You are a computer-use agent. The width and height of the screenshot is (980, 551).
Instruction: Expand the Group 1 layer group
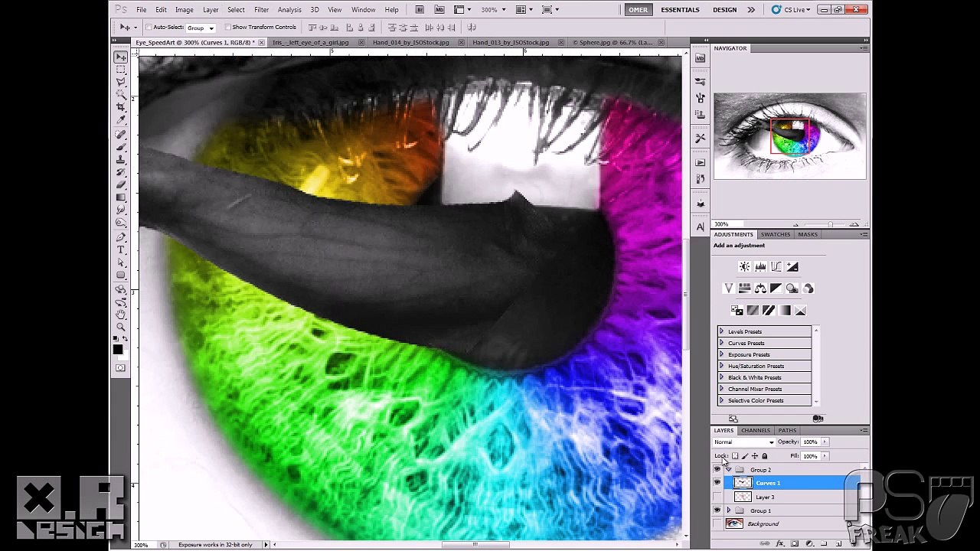(728, 510)
